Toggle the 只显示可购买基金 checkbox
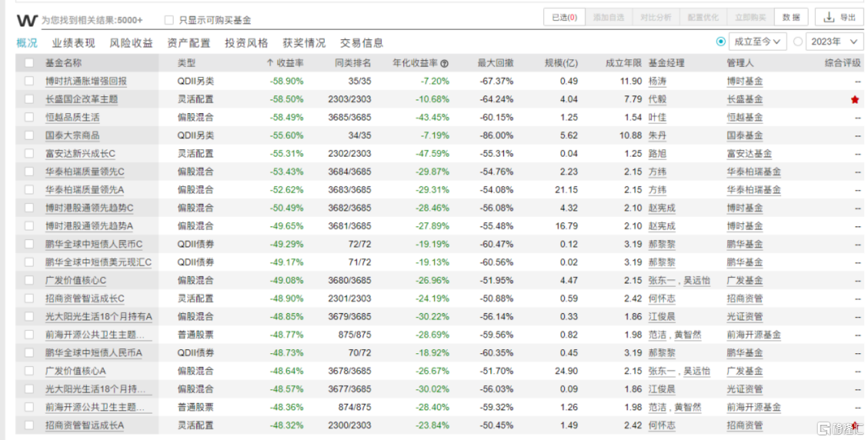This screenshot has height=440, width=868. (x=169, y=20)
